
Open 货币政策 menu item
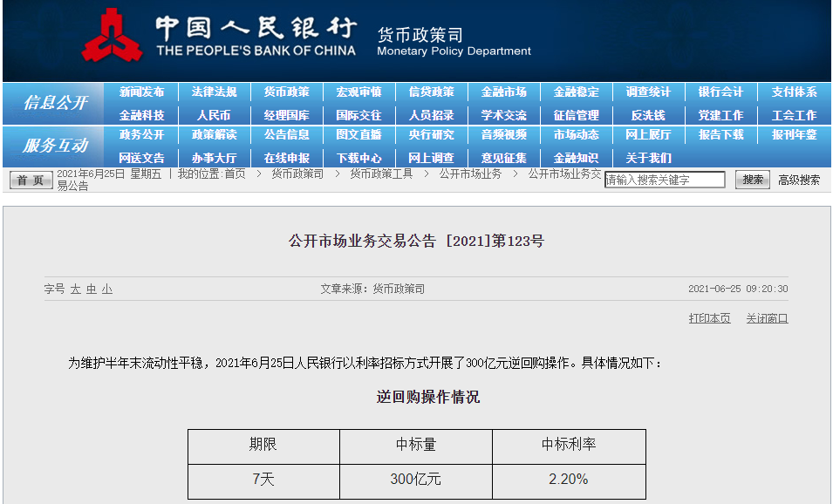click(286, 92)
